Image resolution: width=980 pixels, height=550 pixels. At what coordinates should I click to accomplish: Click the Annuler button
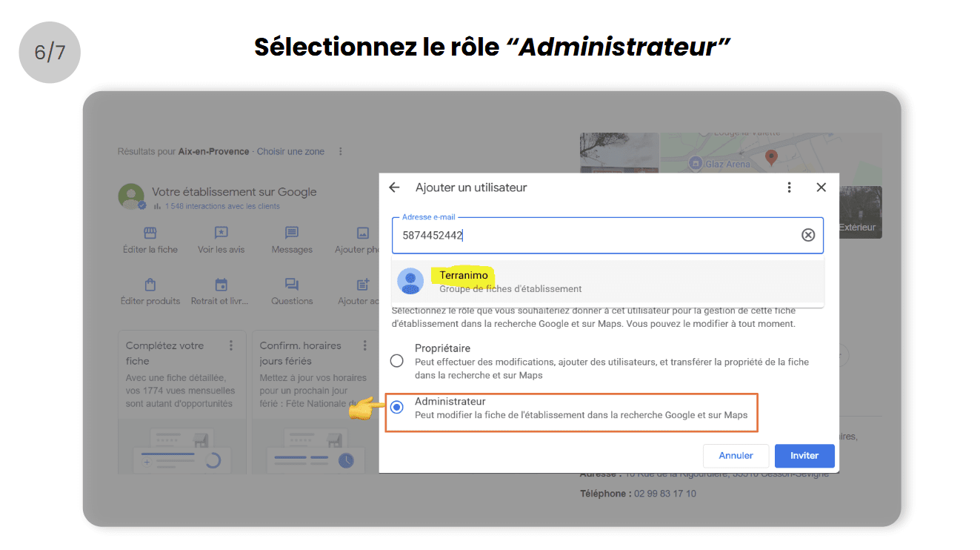(736, 456)
